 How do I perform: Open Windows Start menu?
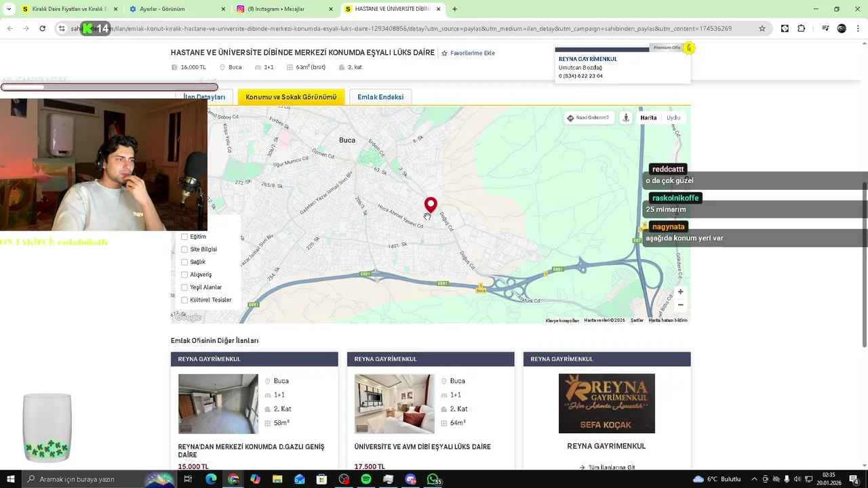10,479
